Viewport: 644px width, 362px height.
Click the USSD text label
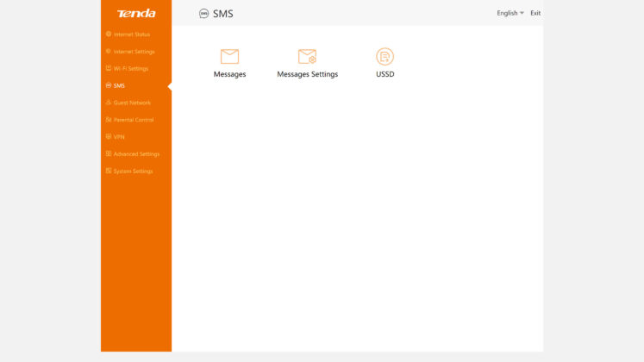385,74
